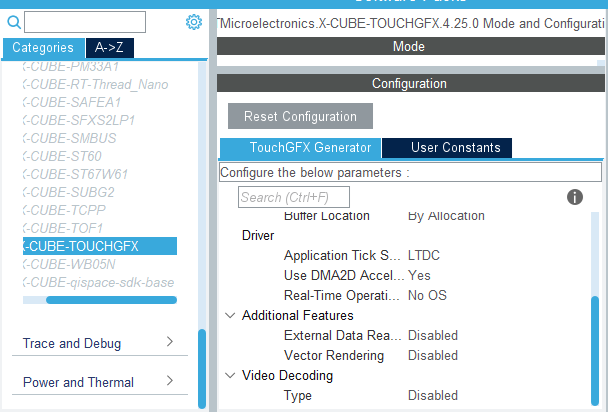
Task: Select X-CUBE-TOUCHGFX in the list
Action: pos(100,246)
